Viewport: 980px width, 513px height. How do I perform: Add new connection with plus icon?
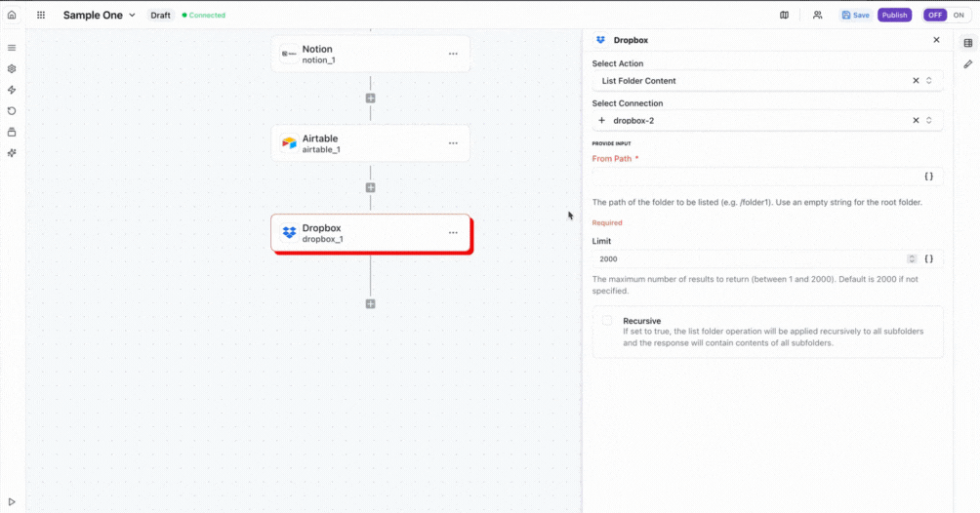602,121
